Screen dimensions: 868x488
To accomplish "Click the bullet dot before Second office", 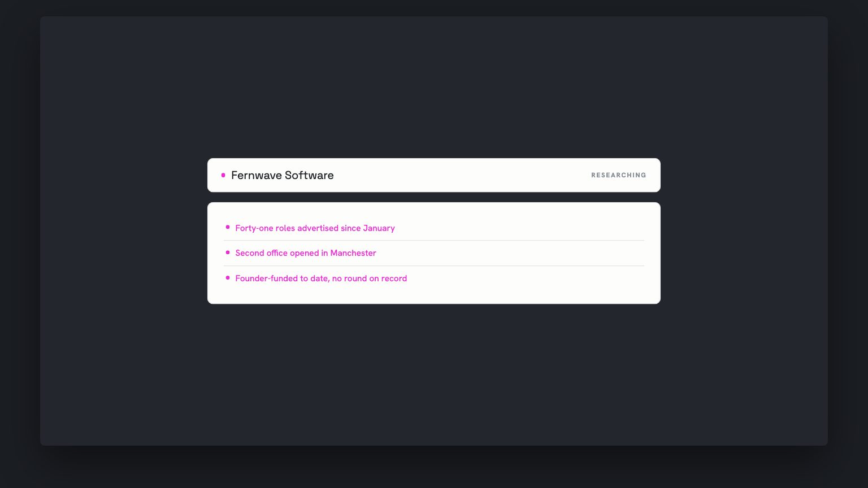I will (x=228, y=252).
